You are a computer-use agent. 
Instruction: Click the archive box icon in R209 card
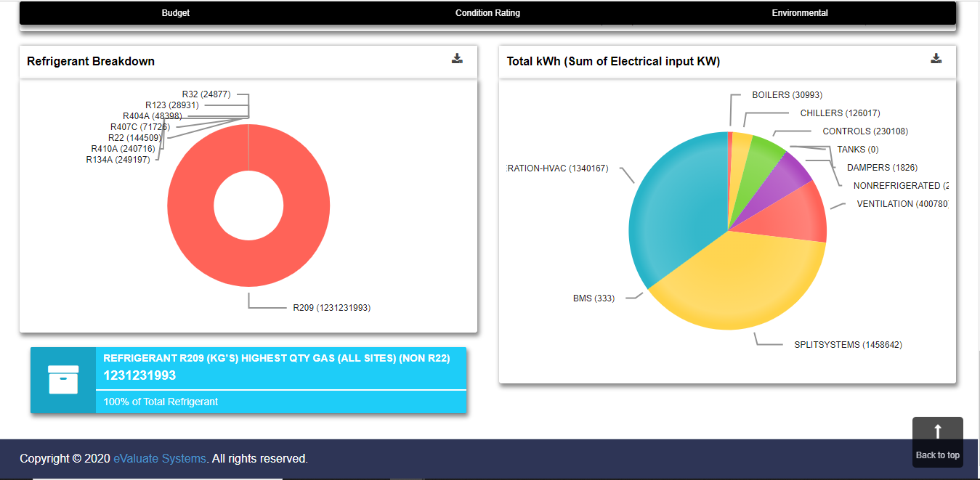coord(63,380)
